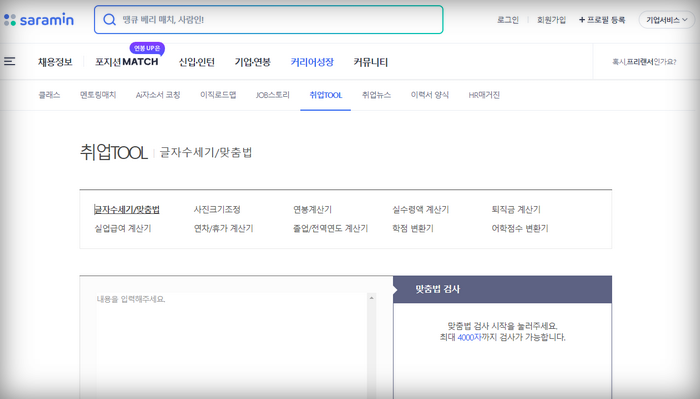The width and height of the screenshot is (700, 399).
Task: Open the 포지션 MATCH menu
Action: pyautogui.click(x=127, y=62)
